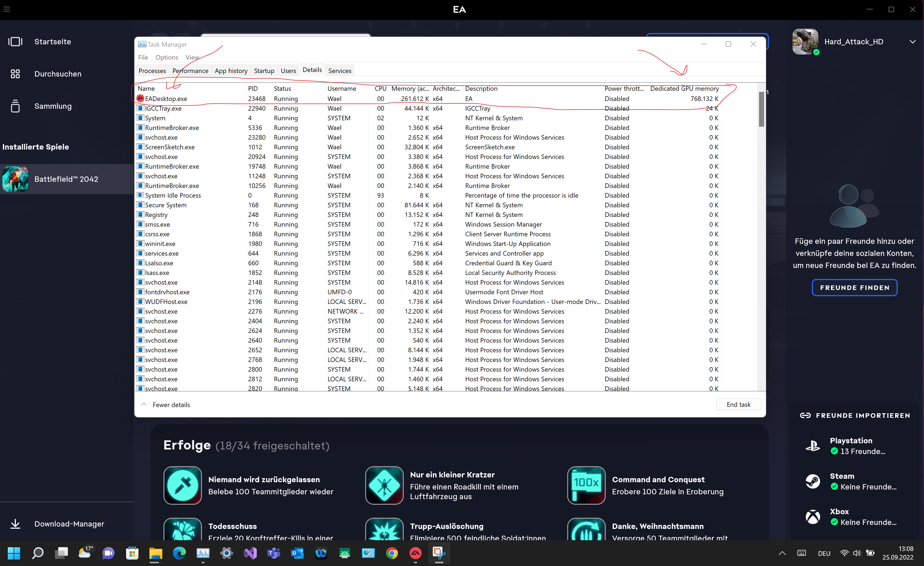Select the Startseite icon in the EA sidebar
This screenshot has height=566, width=924.
(x=15, y=42)
